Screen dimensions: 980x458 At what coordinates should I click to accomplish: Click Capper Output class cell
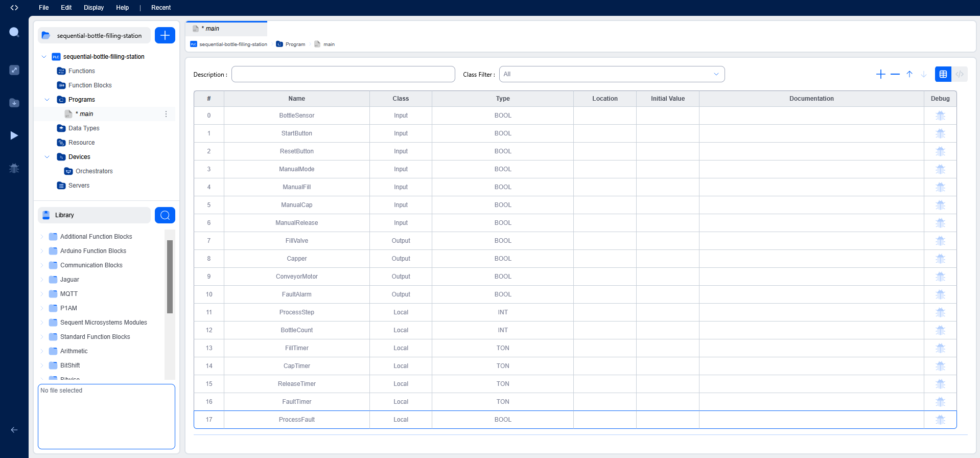click(401, 259)
